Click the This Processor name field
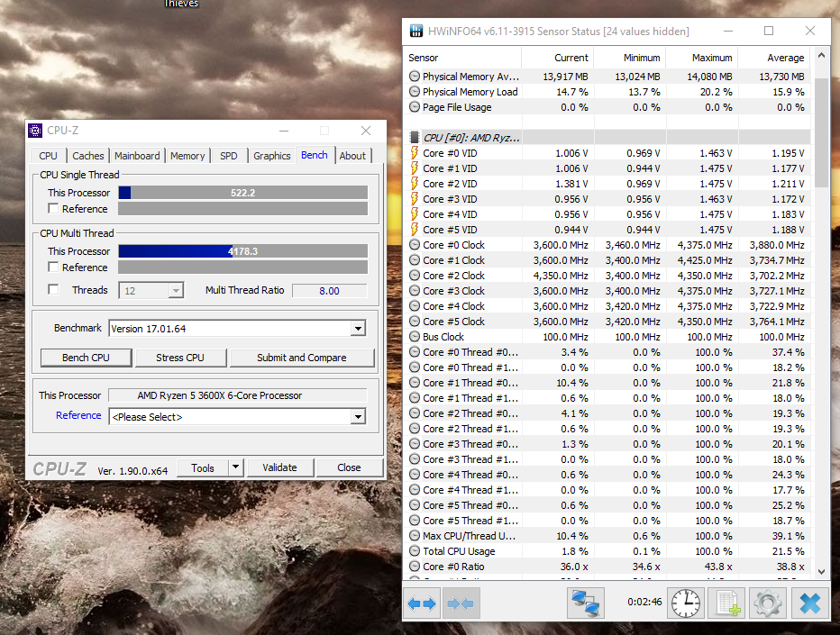 (238, 395)
